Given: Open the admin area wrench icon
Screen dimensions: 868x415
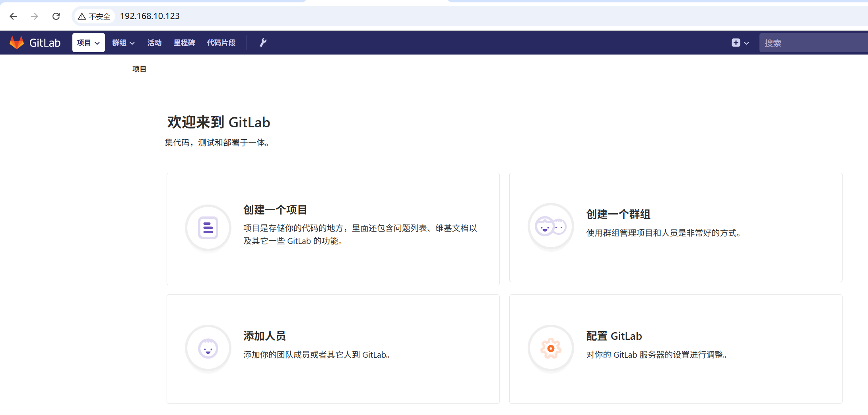Looking at the screenshot, I should pyautogui.click(x=263, y=43).
